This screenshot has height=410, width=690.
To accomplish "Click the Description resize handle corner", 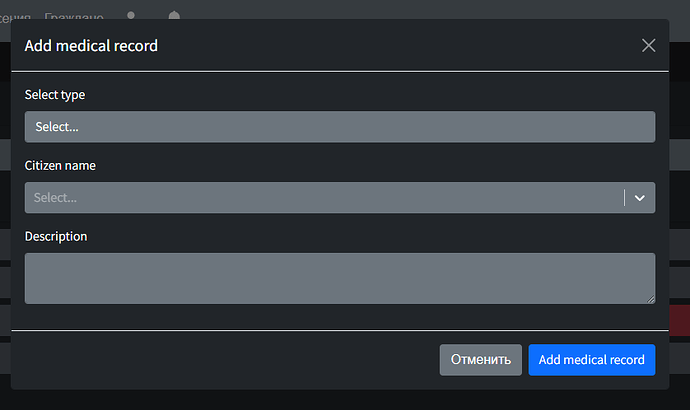I will tap(650, 299).
